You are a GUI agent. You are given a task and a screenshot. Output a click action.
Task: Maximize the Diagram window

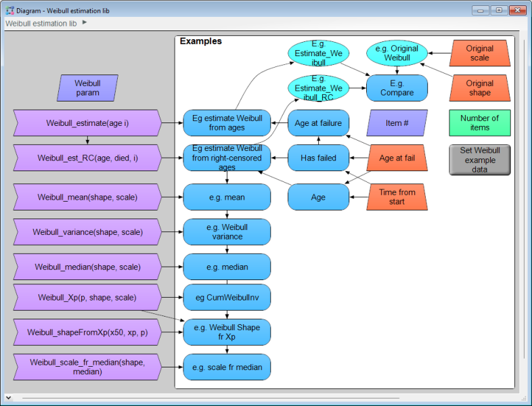pyautogui.click(x=499, y=10)
